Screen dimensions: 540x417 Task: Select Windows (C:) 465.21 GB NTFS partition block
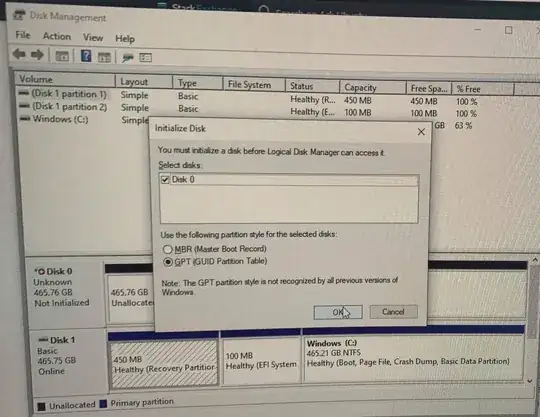(x=413, y=358)
